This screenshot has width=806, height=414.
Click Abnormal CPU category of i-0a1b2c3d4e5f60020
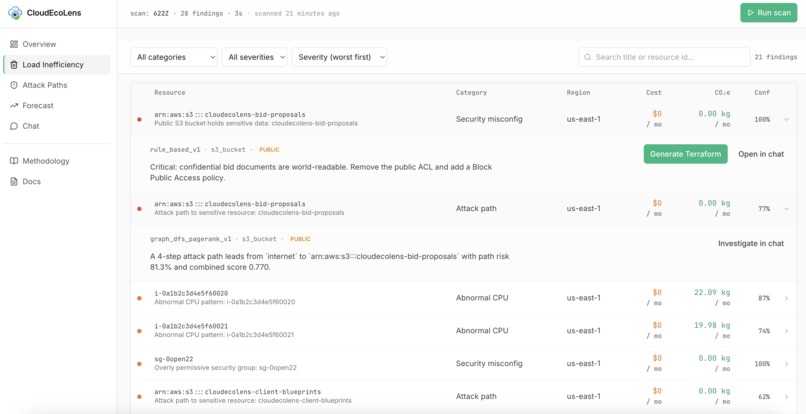point(482,298)
